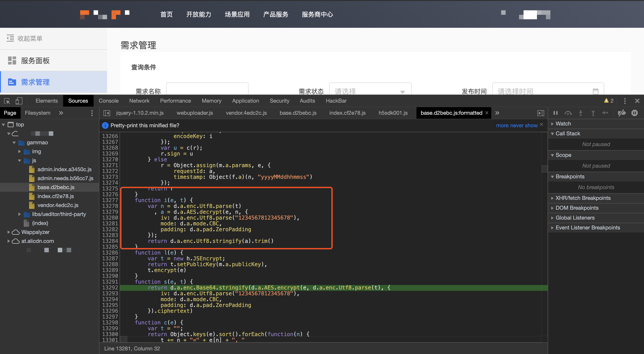The image size is (644, 354).
Task: Pause script execution button
Action: pos(556,113)
